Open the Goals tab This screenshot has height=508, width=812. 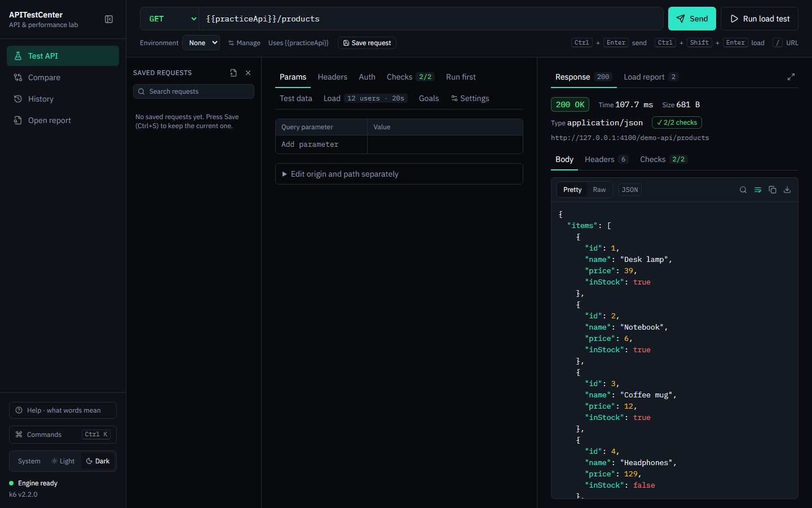click(429, 98)
